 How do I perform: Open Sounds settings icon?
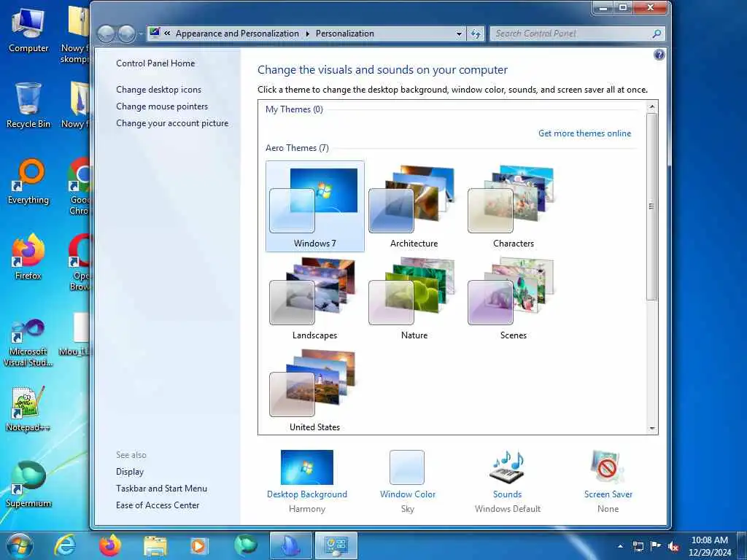[508, 467]
